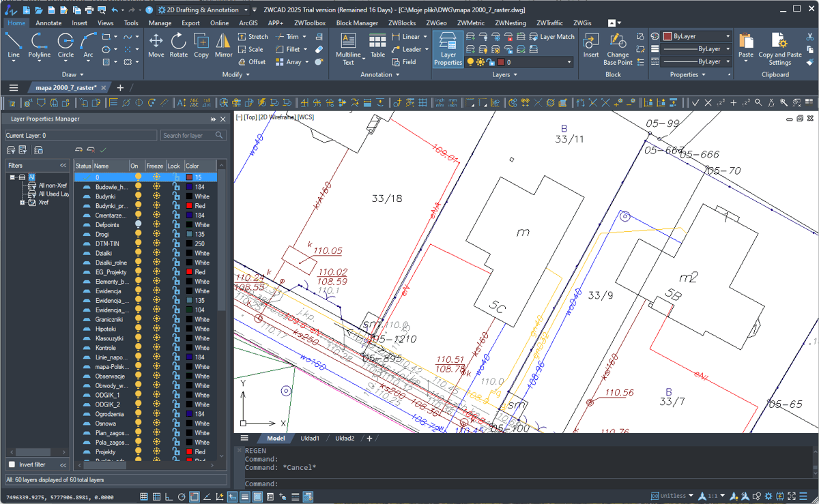Select the Eraser tool in Modify panel

[x=319, y=49]
